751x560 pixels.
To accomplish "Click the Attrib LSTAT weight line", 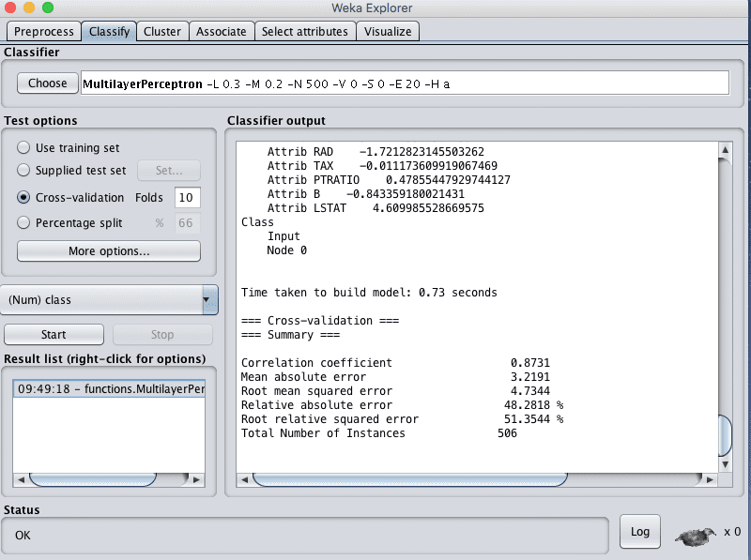I will coord(375,208).
